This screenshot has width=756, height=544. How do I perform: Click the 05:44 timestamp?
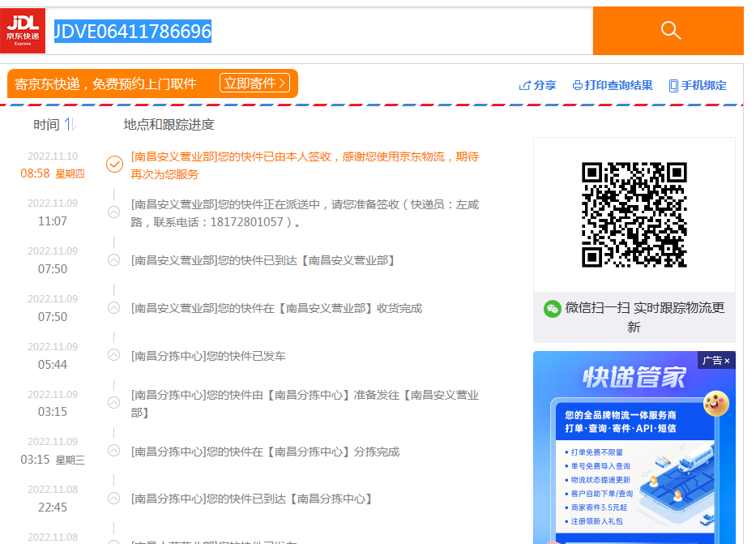53,365
